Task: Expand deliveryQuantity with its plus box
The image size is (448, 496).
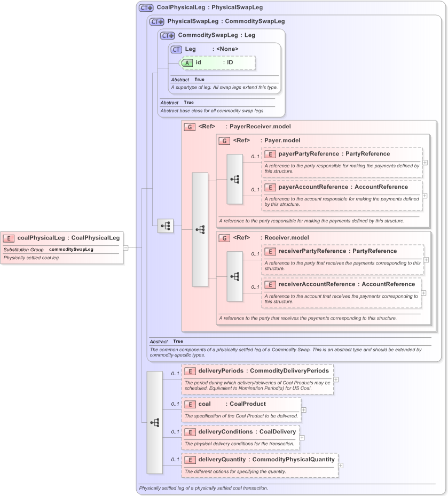Action: tap(341, 466)
